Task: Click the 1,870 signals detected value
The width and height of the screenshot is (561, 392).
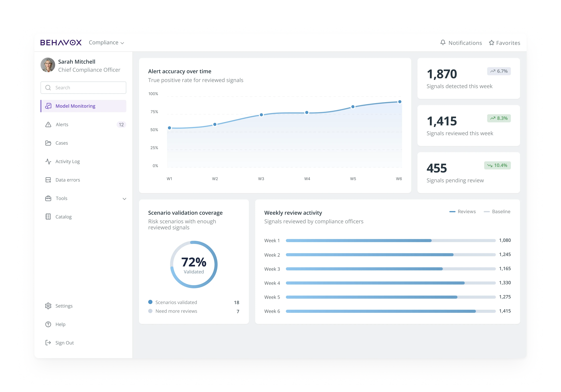Action: click(x=442, y=74)
